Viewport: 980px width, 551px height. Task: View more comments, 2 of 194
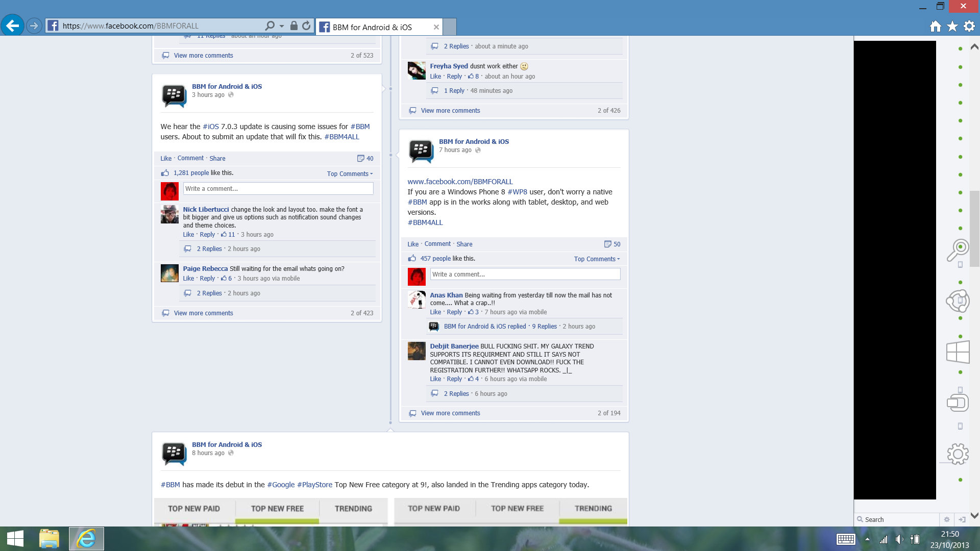[450, 413]
